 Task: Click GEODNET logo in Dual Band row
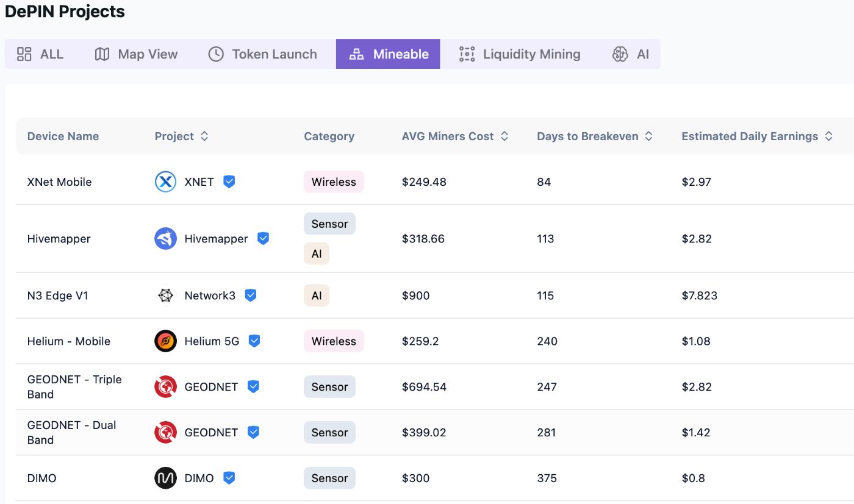pyautogui.click(x=165, y=432)
